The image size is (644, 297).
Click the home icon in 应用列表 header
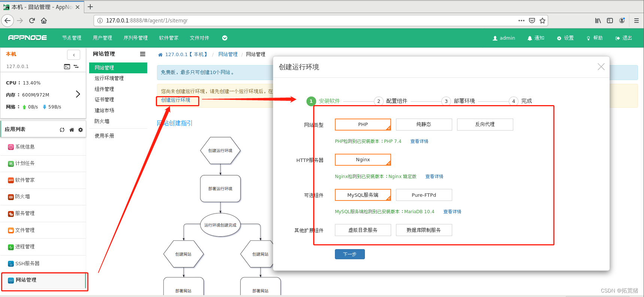(72, 130)
